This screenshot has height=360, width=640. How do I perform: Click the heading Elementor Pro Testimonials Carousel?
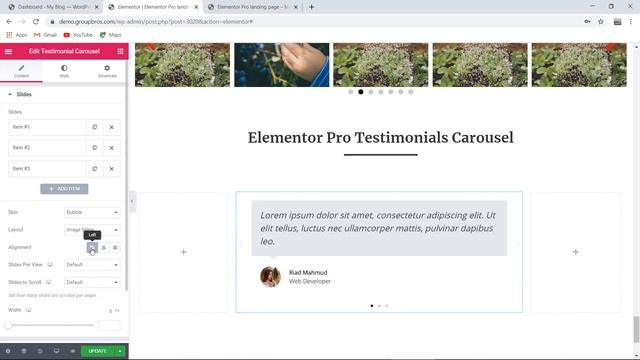(x=380, y=138)
